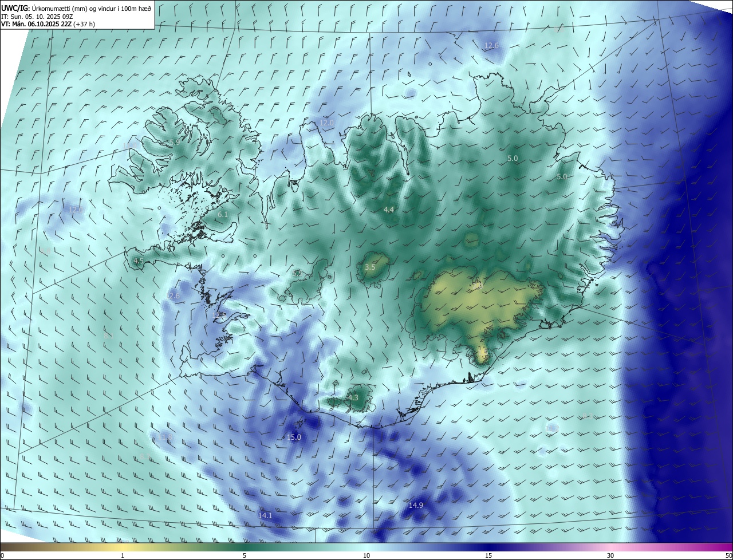The image size is (733, 560).
Task: Click the map title 'Úrkomumætti (mm) og vindur í 100m hæð'
Action: (92, 8)
